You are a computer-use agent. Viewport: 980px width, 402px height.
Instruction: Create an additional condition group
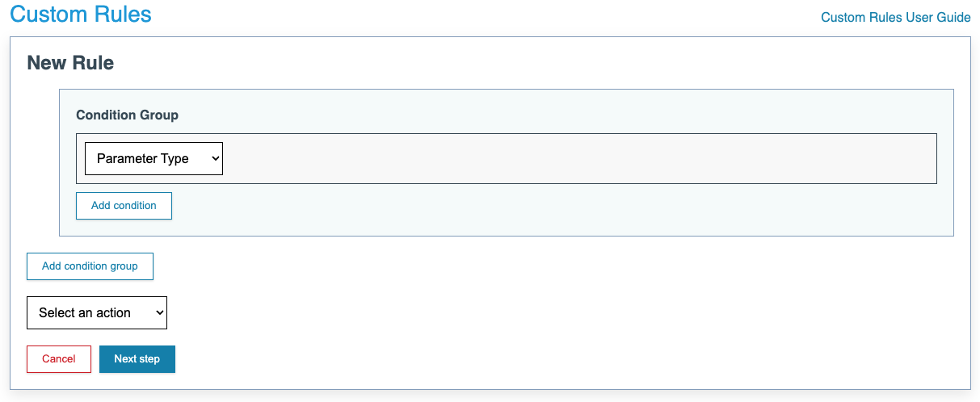90,266
